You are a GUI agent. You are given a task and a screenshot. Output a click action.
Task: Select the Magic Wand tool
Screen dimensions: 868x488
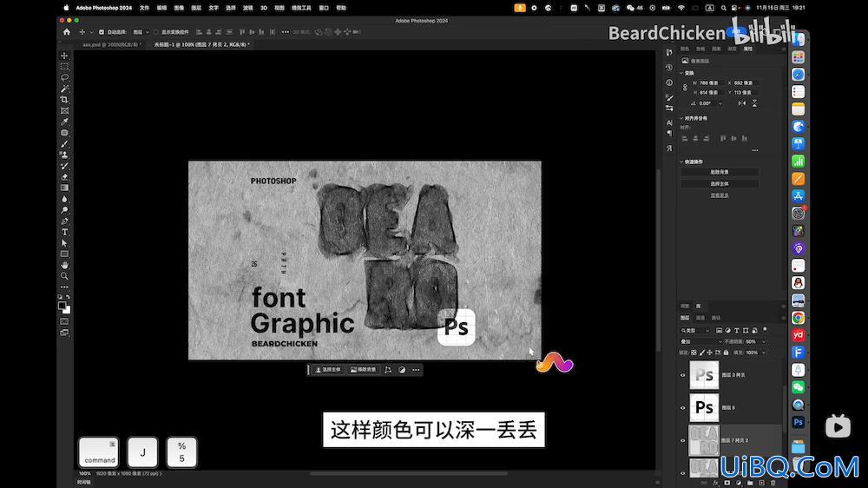pyautogui.click(x=64, y=89)
